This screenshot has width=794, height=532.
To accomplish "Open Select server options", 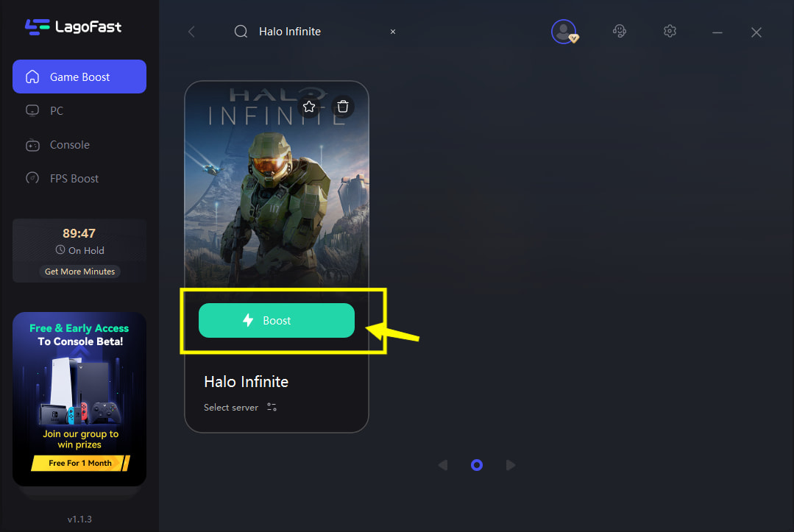I will click(231, 408).
